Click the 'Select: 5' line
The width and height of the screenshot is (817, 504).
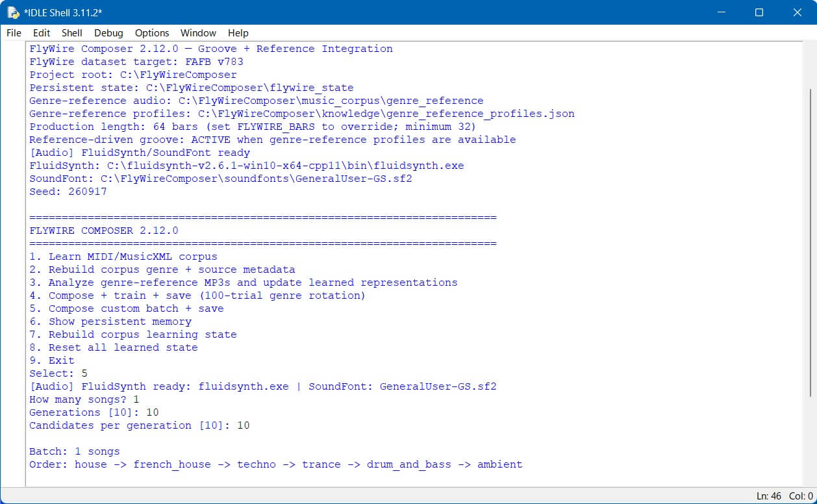(x=58, y=373)
